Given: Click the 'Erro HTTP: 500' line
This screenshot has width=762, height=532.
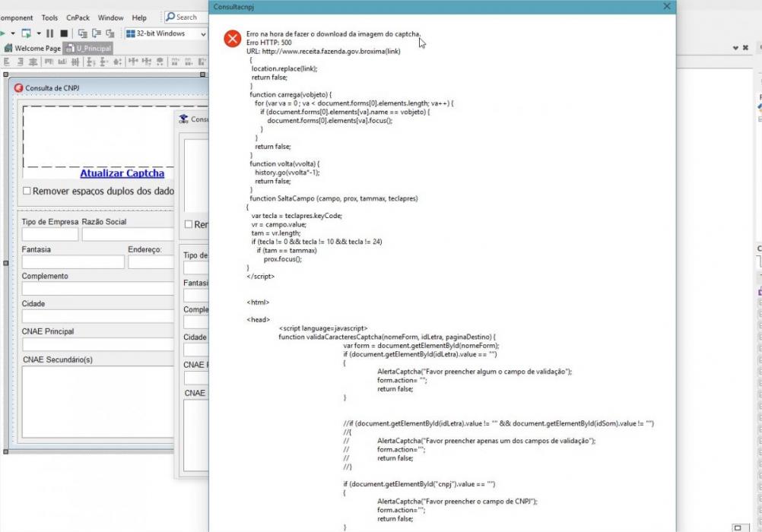Looking at the screenshot, I should click(268, 43).
